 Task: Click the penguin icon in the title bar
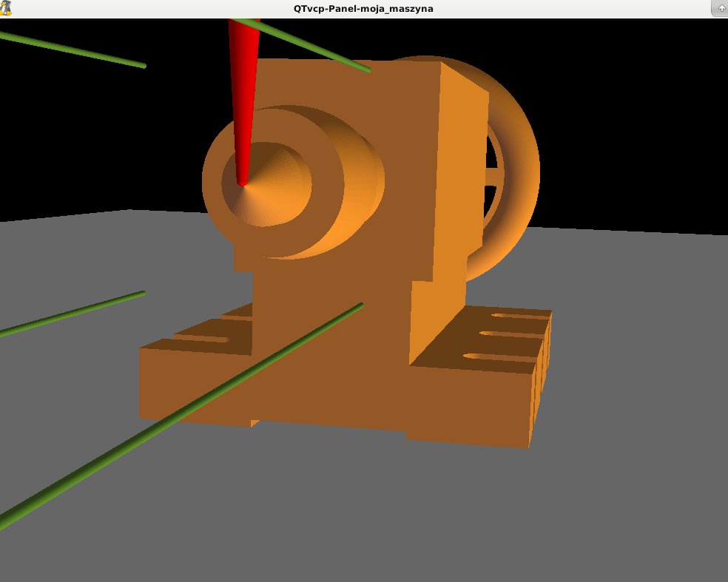tap(6, 8)
